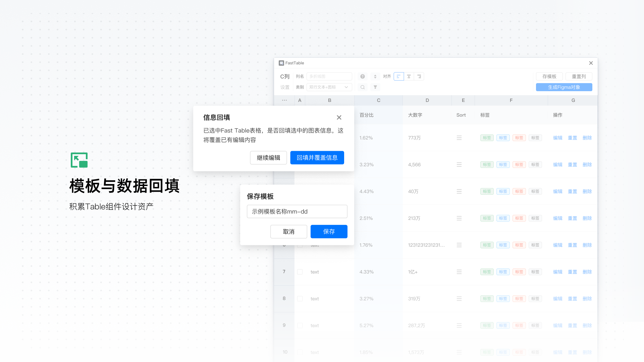
Task: Select left alignment icon
Action: (398, 76)
